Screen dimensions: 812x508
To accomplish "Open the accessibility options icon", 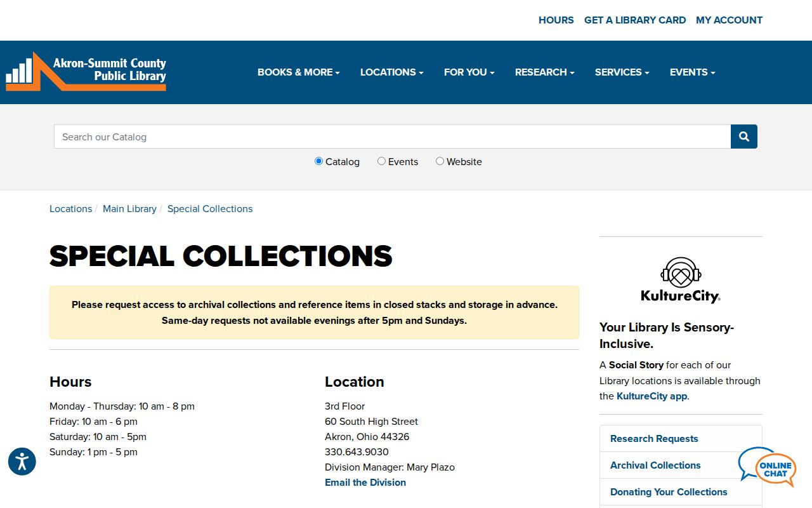I will pyautogui.click(x=22, y=461).
